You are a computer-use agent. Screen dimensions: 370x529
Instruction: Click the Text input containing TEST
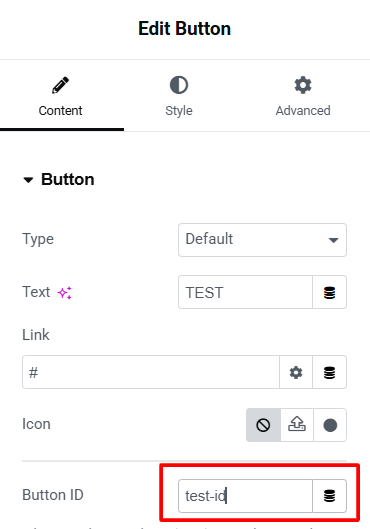tap(245, 292)
